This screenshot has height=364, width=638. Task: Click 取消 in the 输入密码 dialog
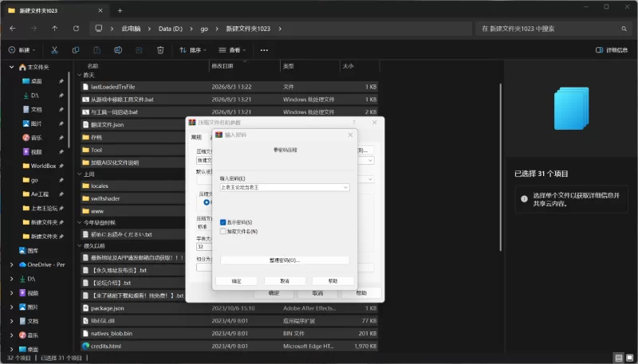(x=285, y=281)
